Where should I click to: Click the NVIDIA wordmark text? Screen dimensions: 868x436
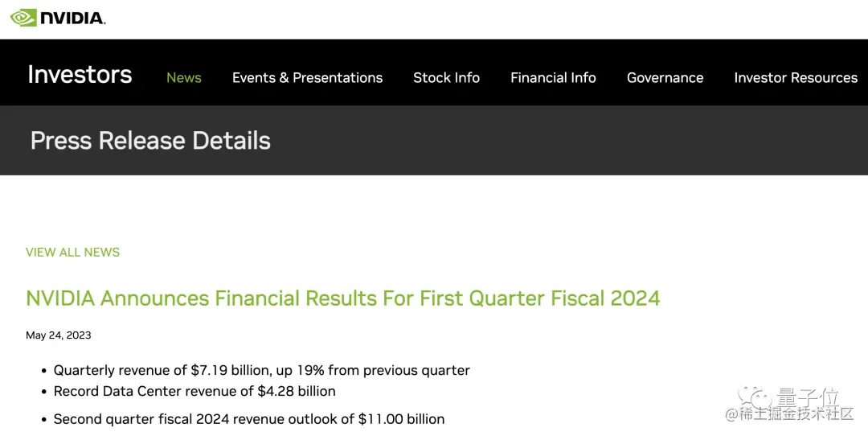72,18
